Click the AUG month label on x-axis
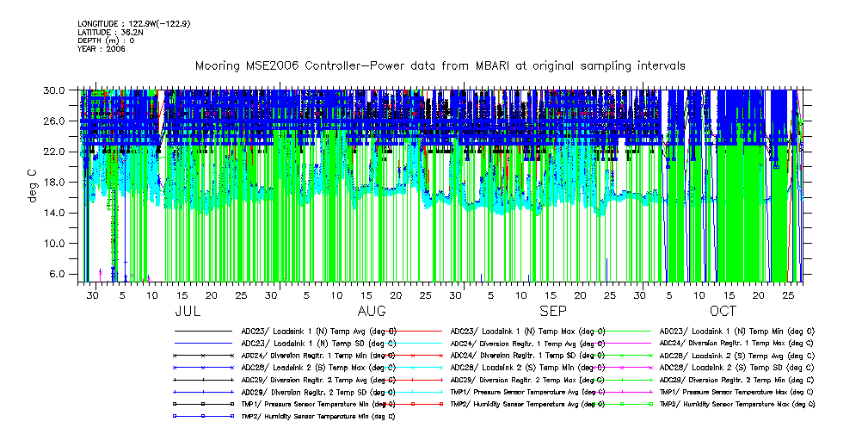Image resolution: width=868 pixels, height=434 pixels. (372, 311)
